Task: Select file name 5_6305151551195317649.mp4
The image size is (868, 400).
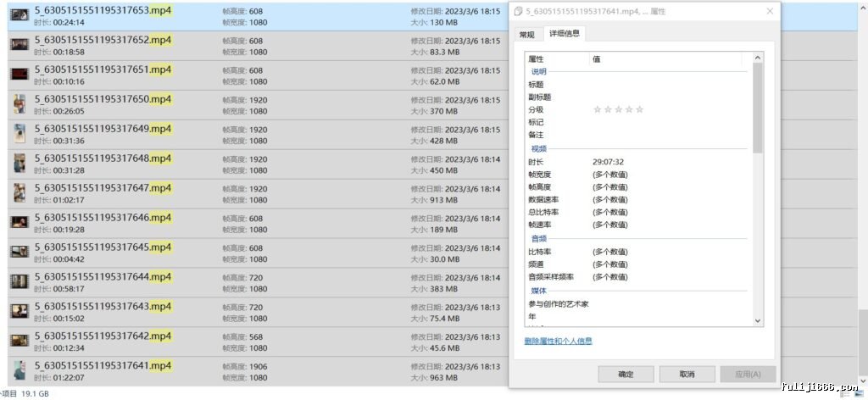Action: coord(103,129)
